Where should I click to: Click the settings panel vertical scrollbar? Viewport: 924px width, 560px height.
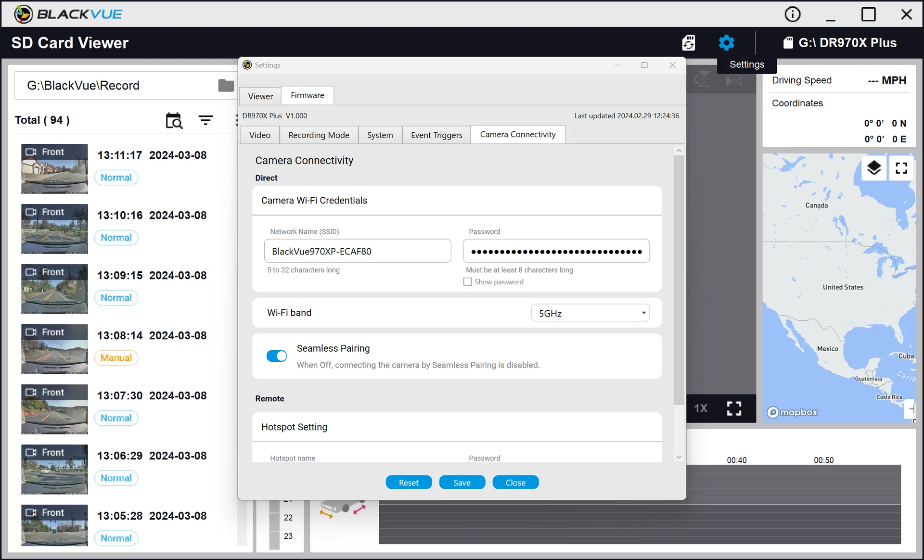[679, 280]
